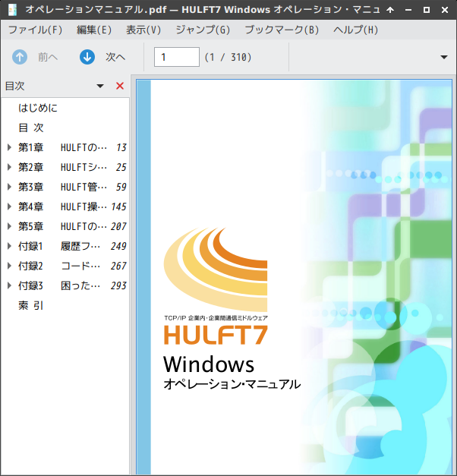The image size is (457, 476).
Task: Select はじめに in the contents list
Action: click(38, 108)
